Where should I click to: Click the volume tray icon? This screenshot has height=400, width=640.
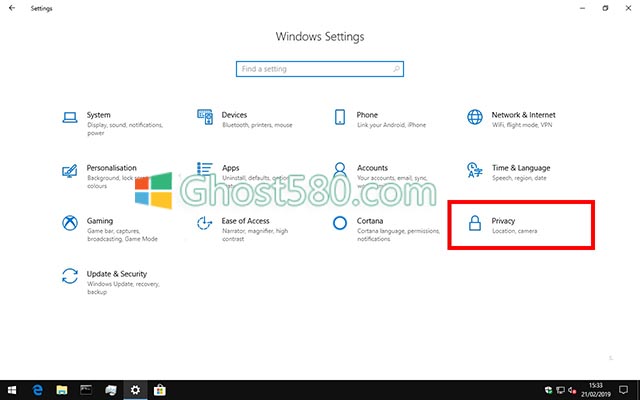click(572, 391)
